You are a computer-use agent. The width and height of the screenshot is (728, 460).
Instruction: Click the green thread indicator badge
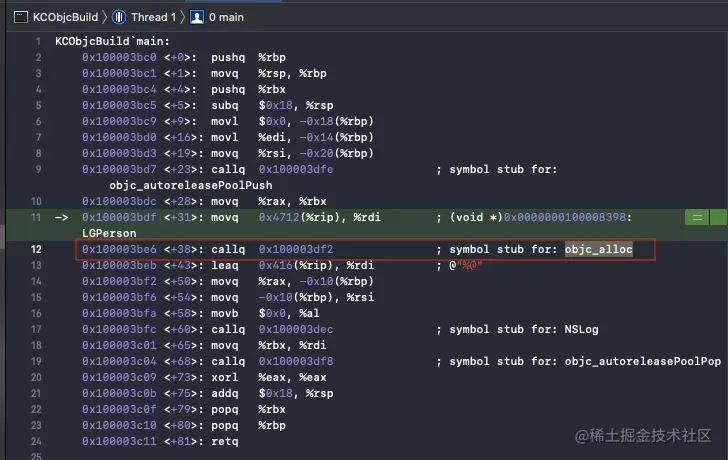[x=697, y=217]
